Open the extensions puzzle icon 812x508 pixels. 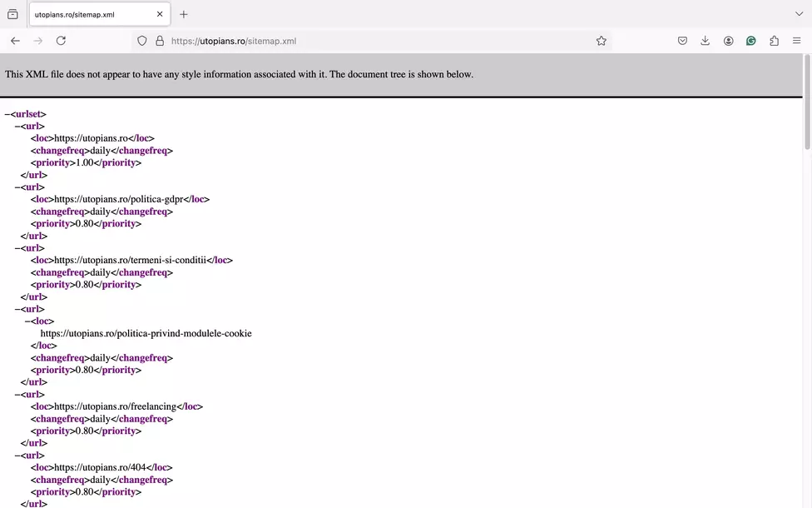click(774, 41)
